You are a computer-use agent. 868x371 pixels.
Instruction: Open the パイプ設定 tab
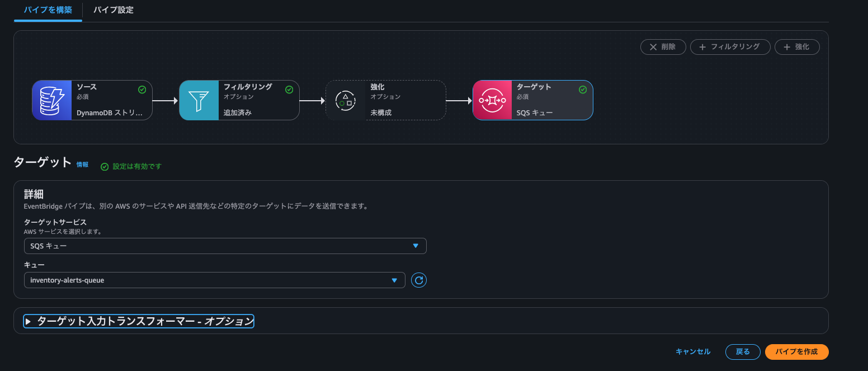114,10
